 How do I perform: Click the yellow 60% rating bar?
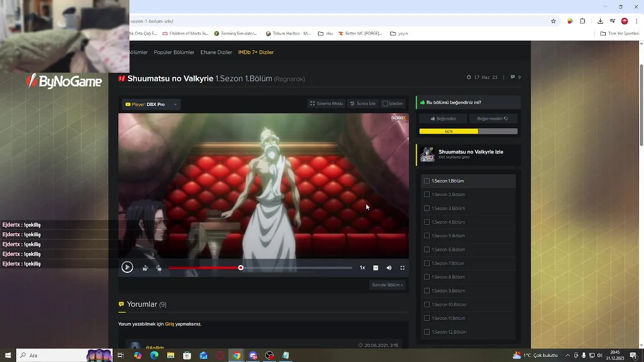tap(448, 131)
